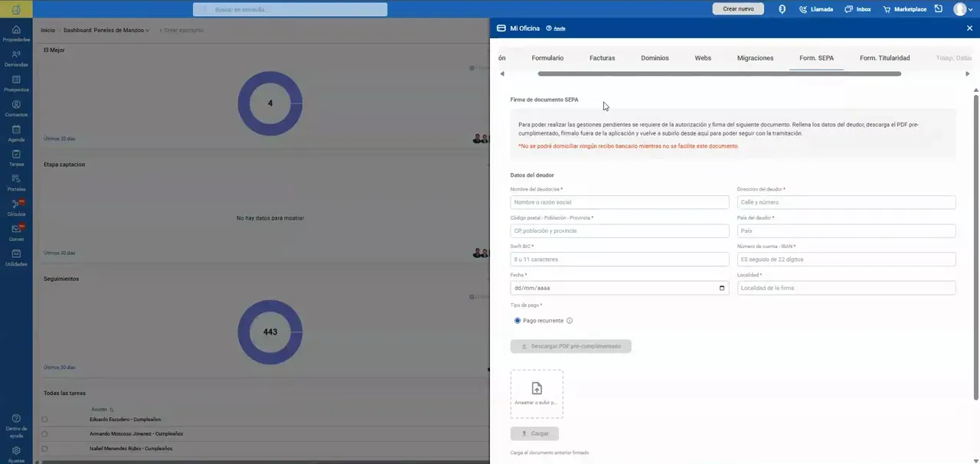The width and height of the screenshot is (980, 464).
Task: Check the Eduardo Escudero - Cumpleaños task
Action: coord(44,420)
